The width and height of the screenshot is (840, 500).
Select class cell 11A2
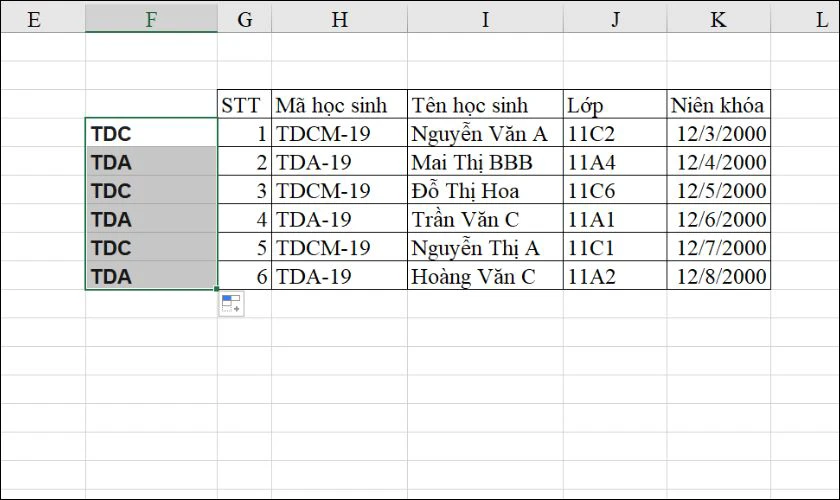pyautogui.click(x=615, y=275)
